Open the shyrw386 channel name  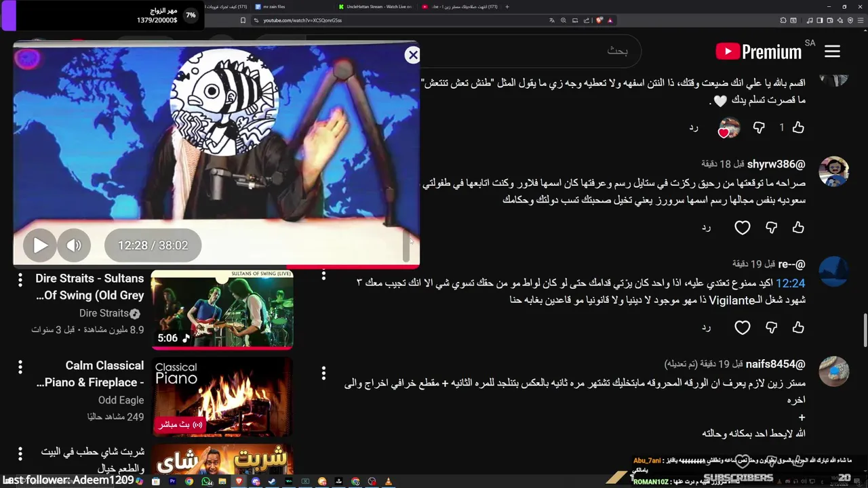coord(776,164)
